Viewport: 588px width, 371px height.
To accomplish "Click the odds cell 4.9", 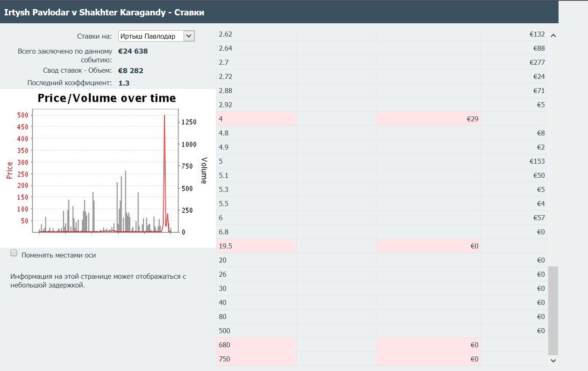I will [256, 147].
